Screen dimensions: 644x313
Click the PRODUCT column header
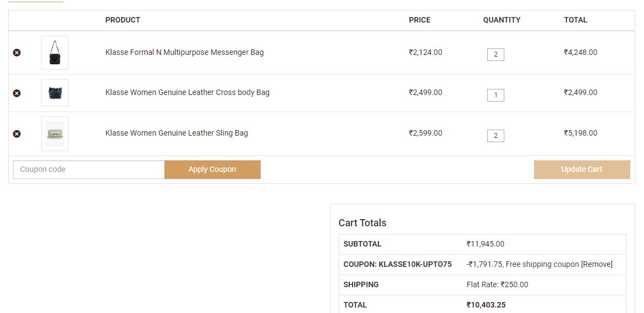coord(123,20)
